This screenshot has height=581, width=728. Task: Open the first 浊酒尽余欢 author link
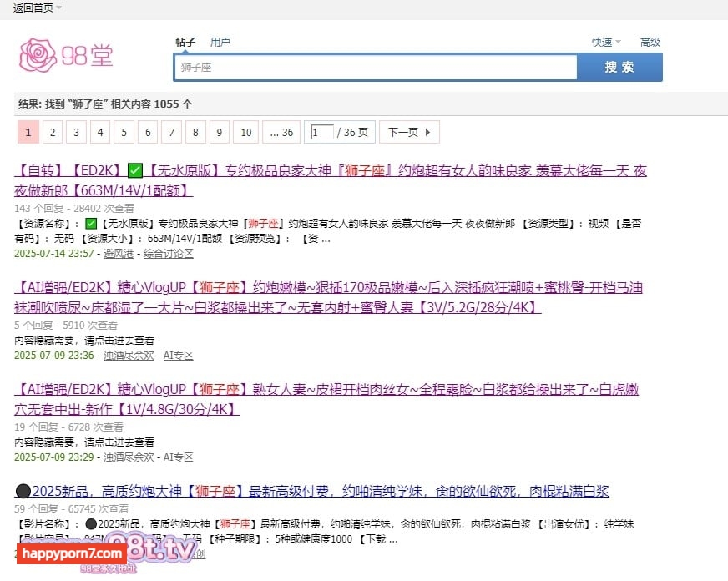tap(129, 355)
